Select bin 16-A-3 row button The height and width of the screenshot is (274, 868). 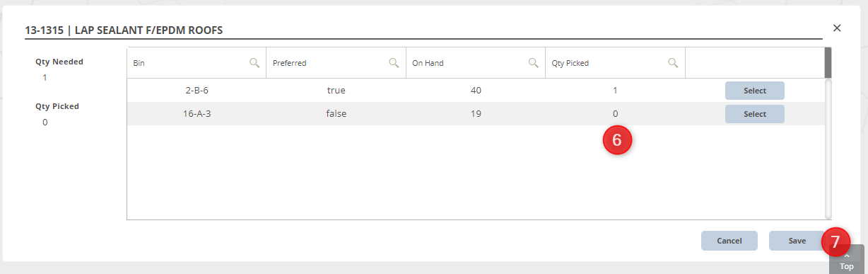pos(755,114)
